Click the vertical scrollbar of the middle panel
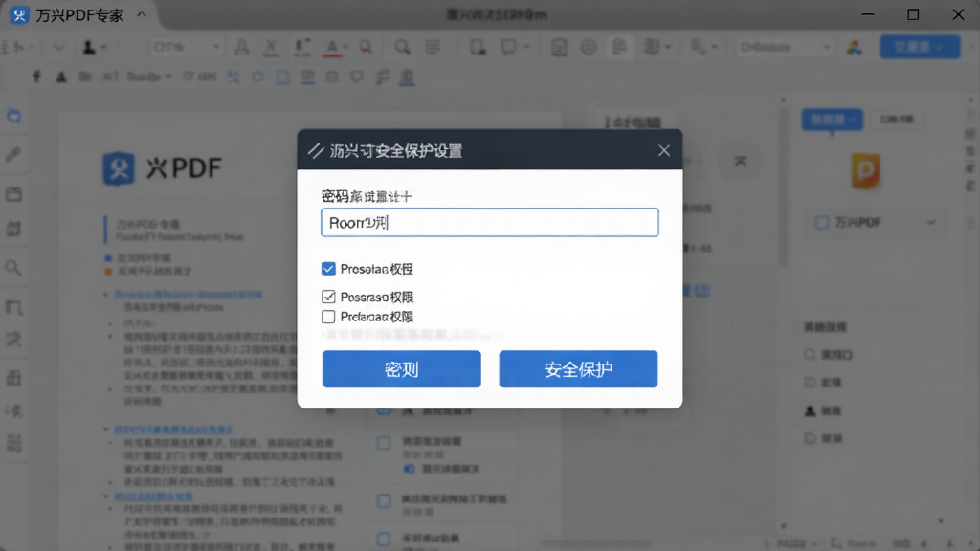Screen dimensions: 980x551 [784, 187]
